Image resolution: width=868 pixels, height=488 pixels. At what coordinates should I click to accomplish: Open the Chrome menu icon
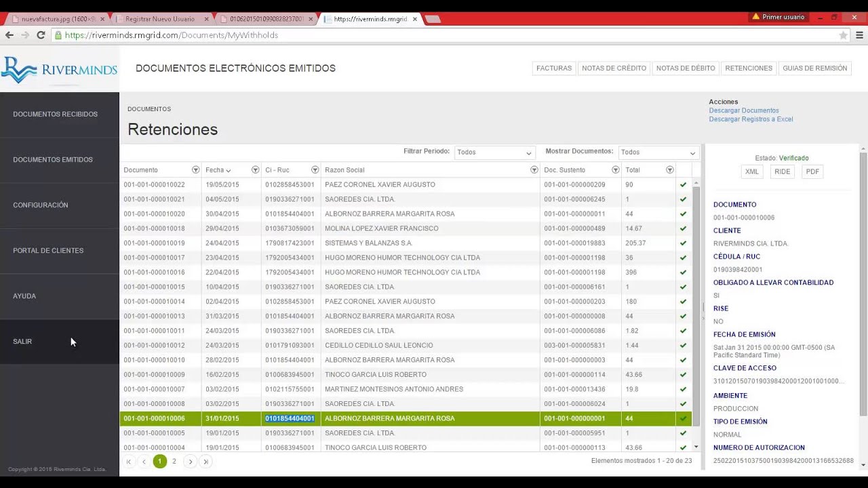(859, 35)
